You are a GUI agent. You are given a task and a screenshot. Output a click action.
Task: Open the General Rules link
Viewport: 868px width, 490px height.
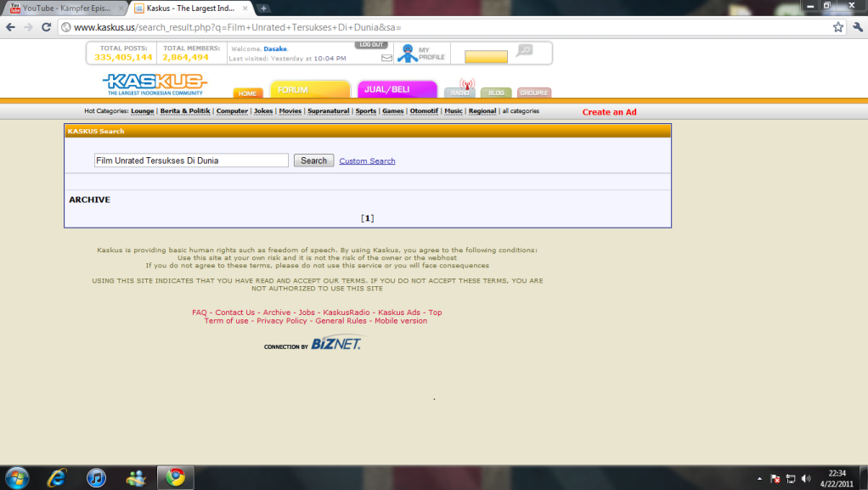click(341, 320)
